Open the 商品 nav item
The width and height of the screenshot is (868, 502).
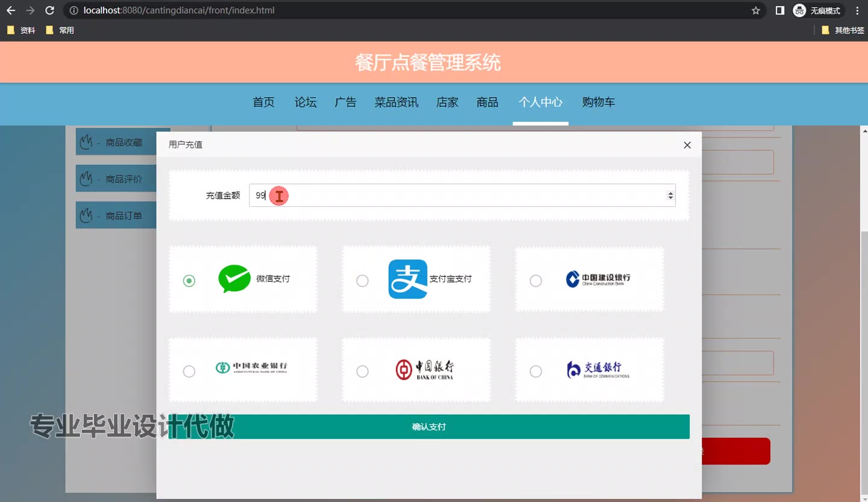pos(487,102)
